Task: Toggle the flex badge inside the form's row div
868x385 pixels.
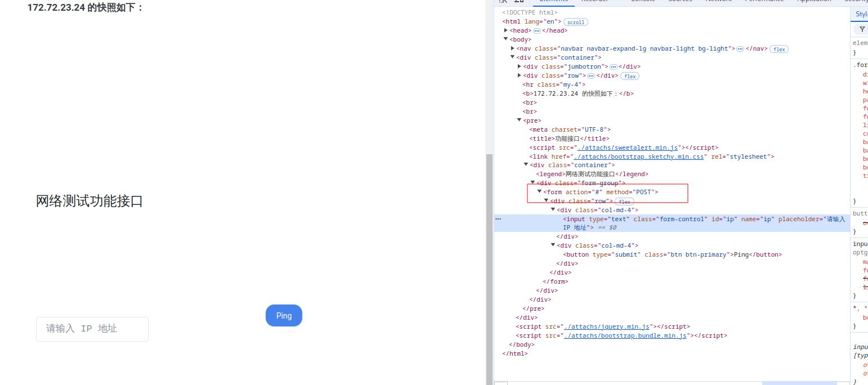Action: tap(624, 202)
